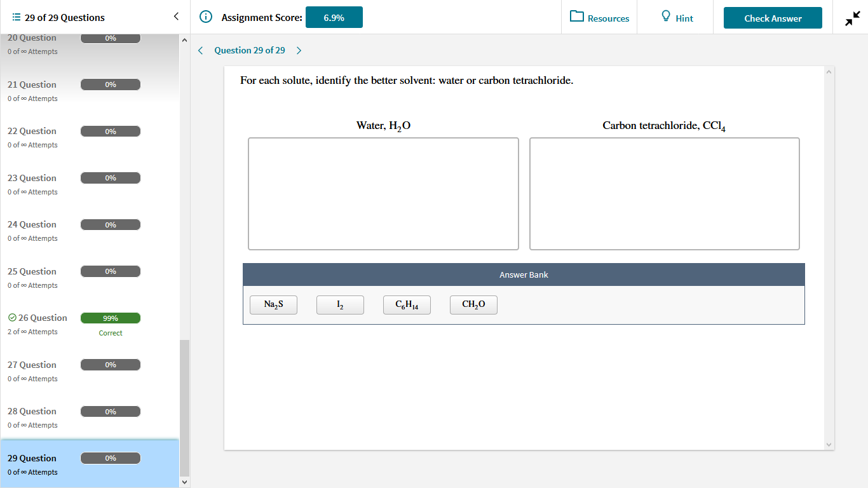Click the sidebar scrollbar up arrow
Screen dimensions: 868x488
click(185, 41)
